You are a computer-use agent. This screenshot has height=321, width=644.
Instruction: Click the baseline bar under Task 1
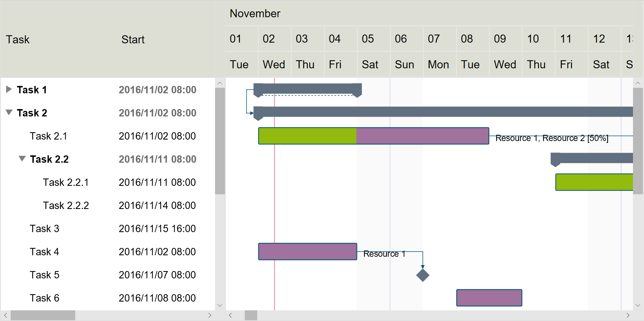308,95
